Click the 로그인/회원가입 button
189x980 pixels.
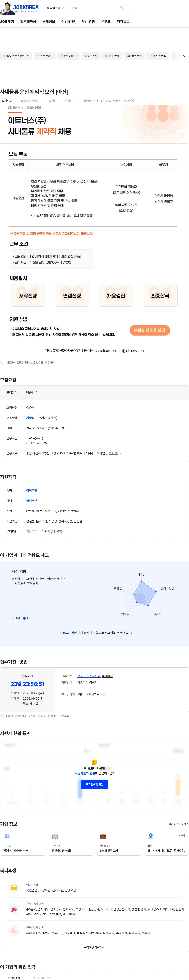coord(94,784)
